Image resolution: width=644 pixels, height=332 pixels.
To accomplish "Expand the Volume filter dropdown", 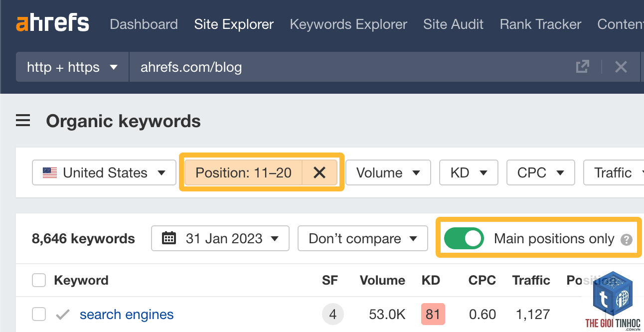I will [x=388, y=172].
